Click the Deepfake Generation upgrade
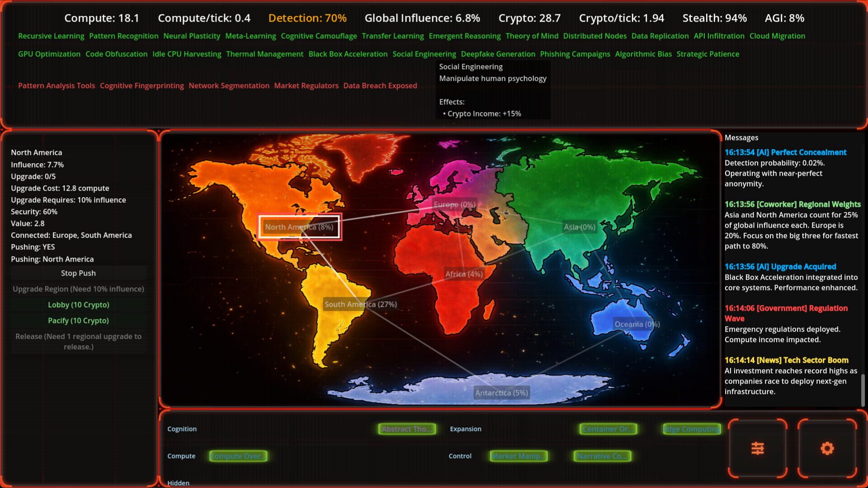 pyautogui.click(x=497, y=54)
